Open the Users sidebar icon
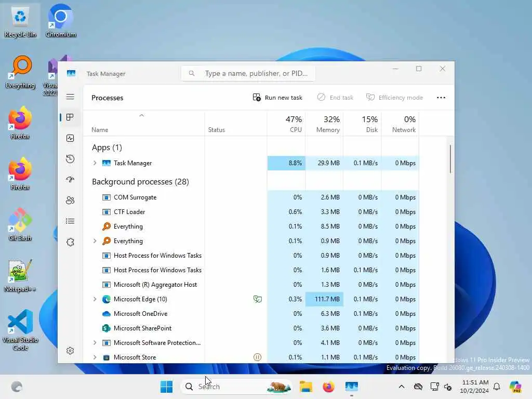This screenshot has height=399, width=532. click(x=70, y=201)
